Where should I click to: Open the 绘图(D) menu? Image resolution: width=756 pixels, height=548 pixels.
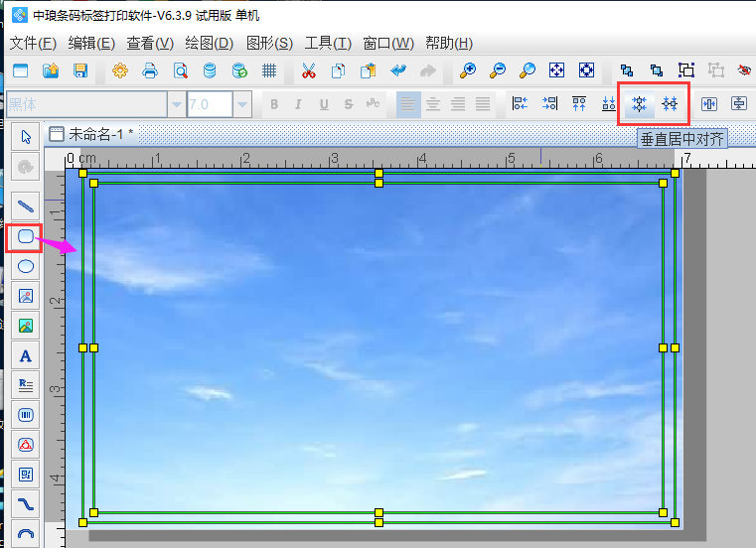pyautogui.click(x=210, y=44)
